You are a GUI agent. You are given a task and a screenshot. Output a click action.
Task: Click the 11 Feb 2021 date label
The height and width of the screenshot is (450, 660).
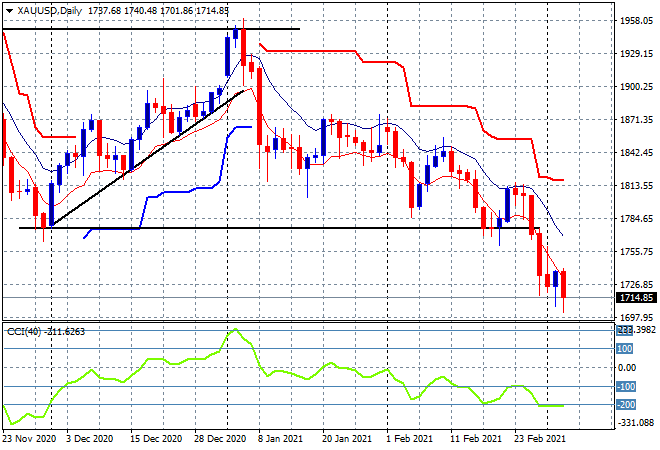[x=476, y=439]
